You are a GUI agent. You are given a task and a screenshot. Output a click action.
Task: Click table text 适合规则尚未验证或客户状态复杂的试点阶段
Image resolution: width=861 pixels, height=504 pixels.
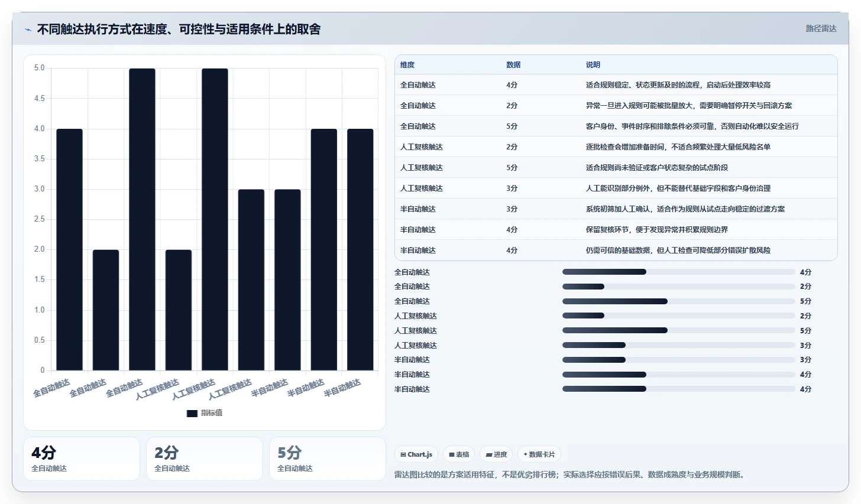point(657,168)
